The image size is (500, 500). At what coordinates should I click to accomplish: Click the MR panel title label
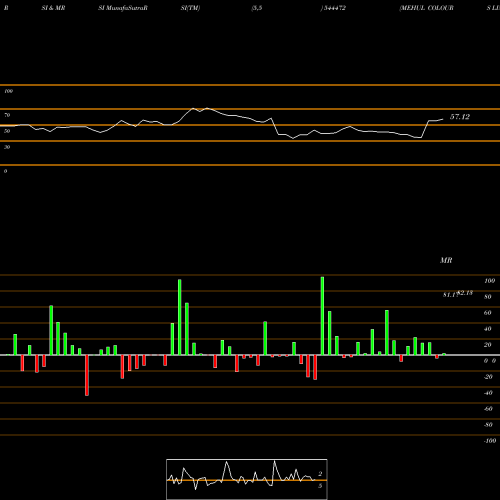point(446,260)
